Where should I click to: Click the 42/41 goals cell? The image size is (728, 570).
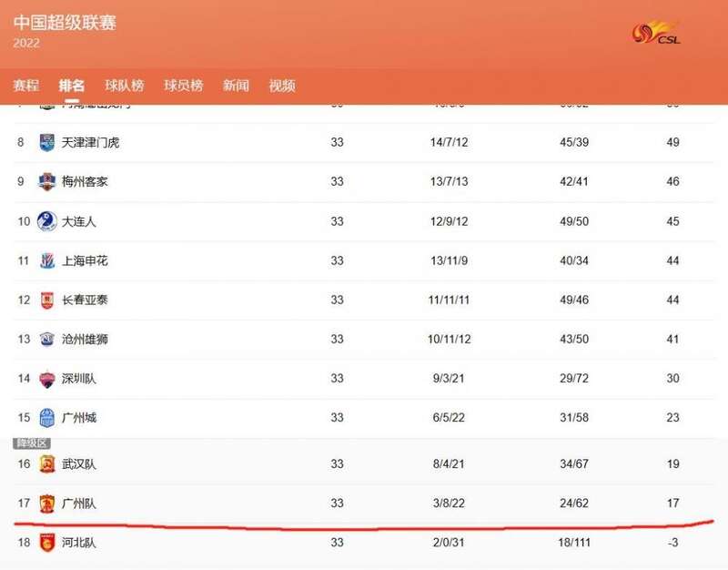574,181
